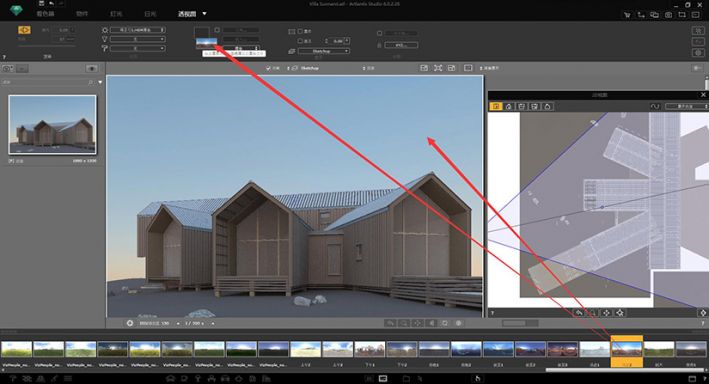This screenshot has height=384, width=709.
Task: Click the fit-to-view icon above preview
Action: tap(438, 68)
